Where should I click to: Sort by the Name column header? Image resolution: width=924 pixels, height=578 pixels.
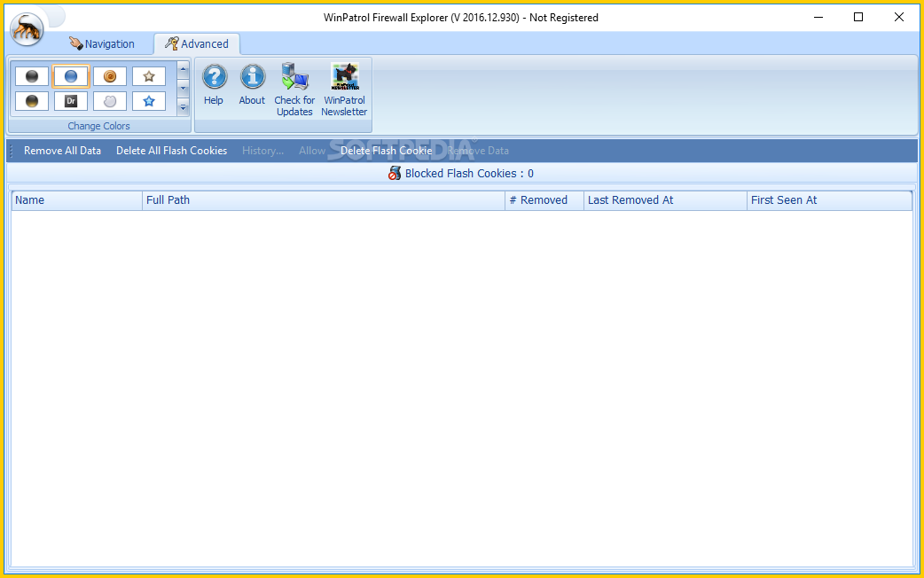tap(77, 200)
